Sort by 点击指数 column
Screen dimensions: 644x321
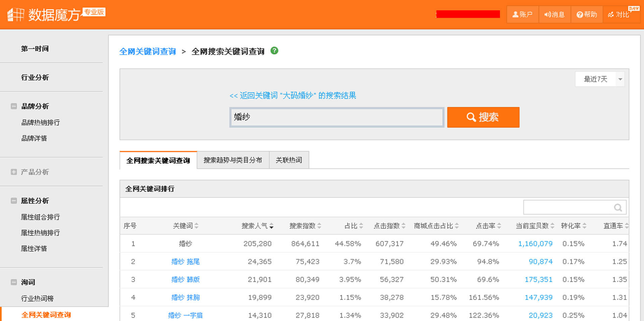pos(389,226)
